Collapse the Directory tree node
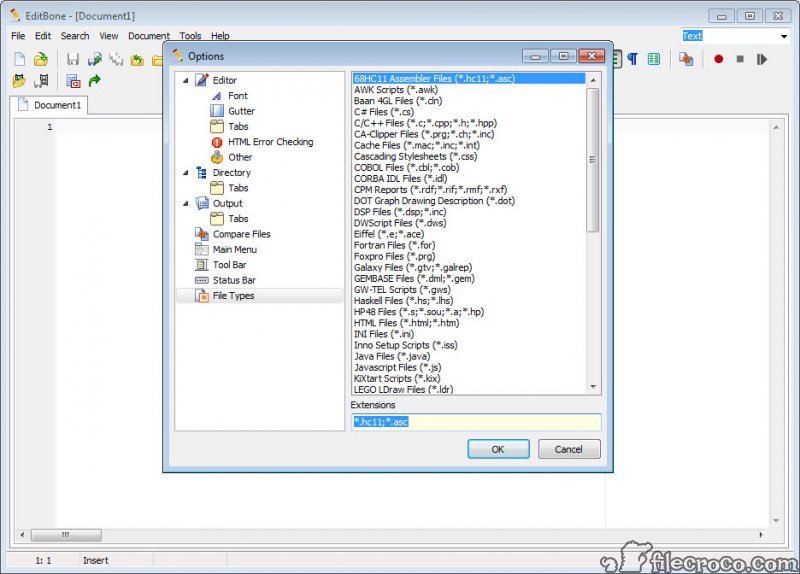This screenshot has width=800, height=574. point(186,172)
